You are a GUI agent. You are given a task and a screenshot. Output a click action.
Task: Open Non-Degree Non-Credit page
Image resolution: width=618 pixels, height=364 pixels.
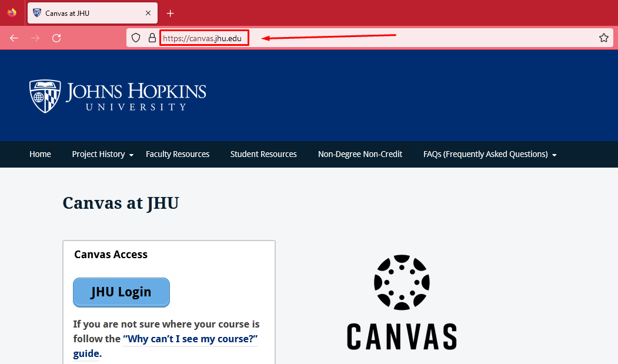(360, 154)
